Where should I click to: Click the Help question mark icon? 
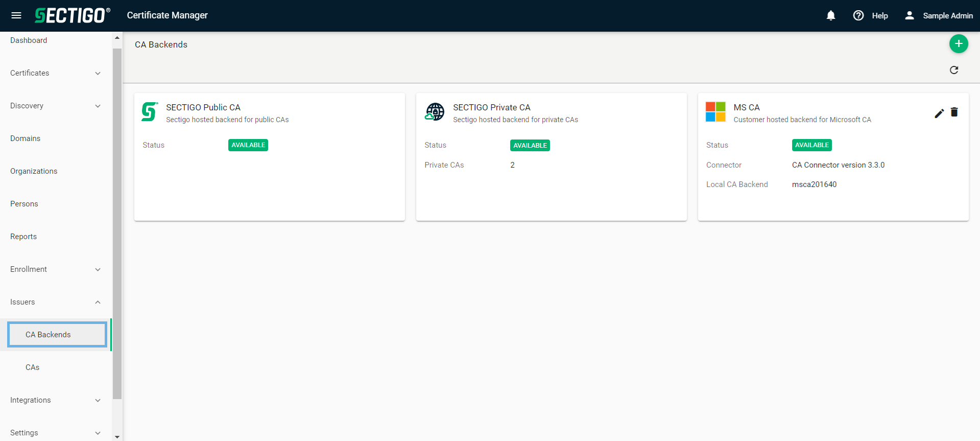coord(858,15)
